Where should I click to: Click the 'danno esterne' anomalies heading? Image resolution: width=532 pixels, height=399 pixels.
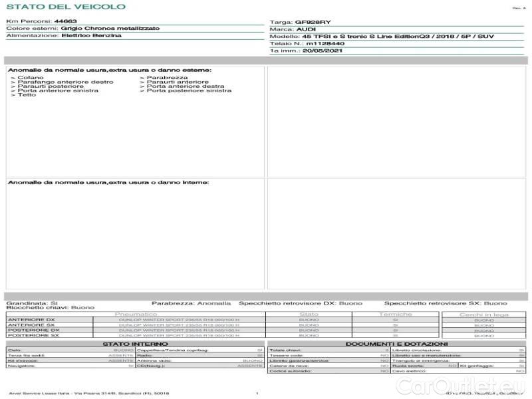[110, 70]
